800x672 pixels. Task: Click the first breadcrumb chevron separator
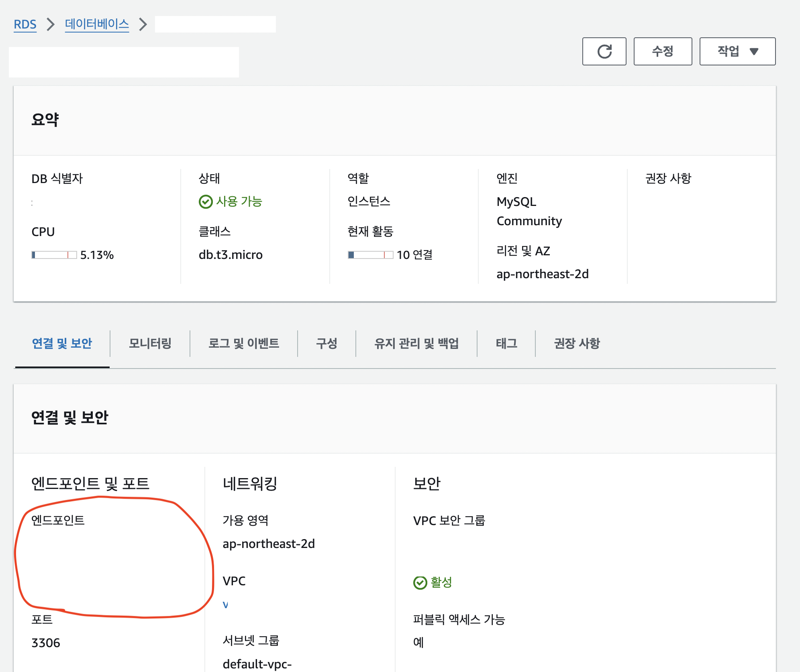point(51,24)
